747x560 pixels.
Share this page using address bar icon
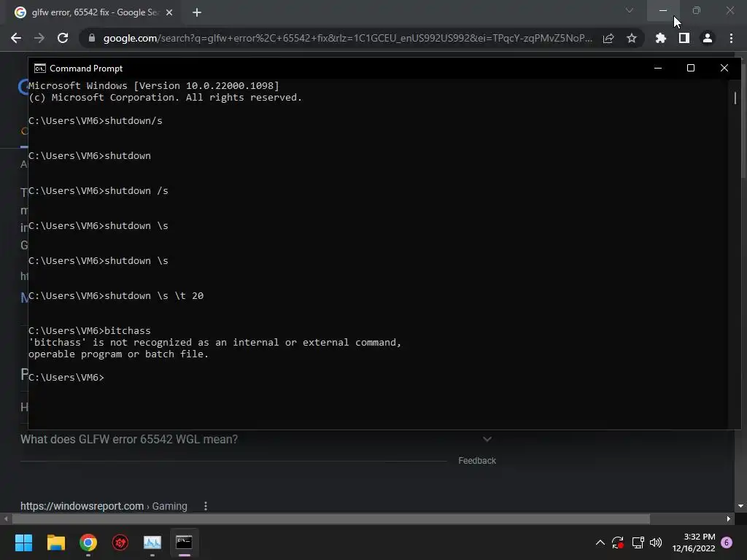608,38
